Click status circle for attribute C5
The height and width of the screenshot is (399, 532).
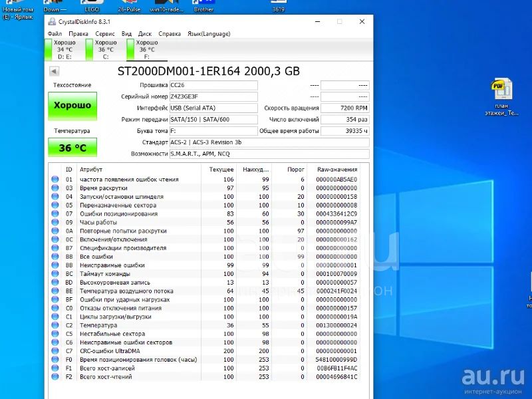(x=55, y=334)
